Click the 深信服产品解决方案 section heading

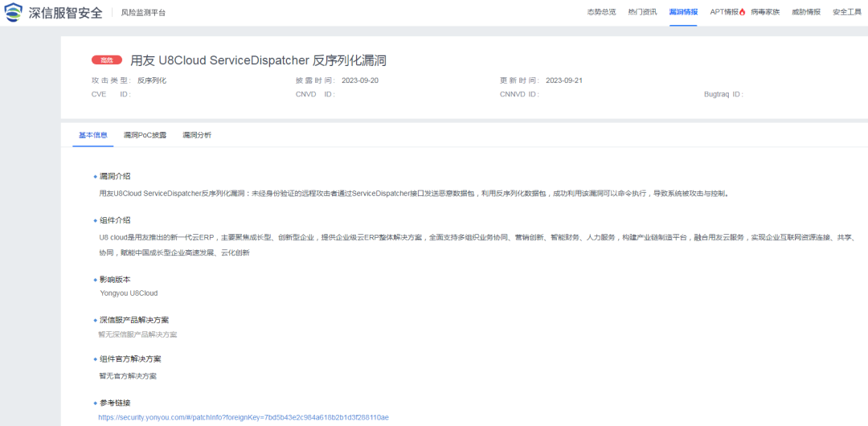[x=134, y=320]
